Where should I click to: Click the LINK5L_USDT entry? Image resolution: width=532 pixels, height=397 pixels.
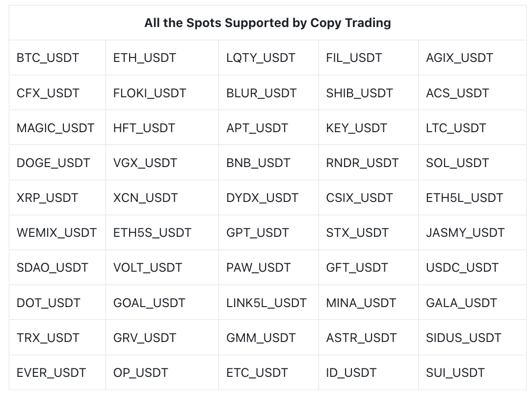coord(266,303)
